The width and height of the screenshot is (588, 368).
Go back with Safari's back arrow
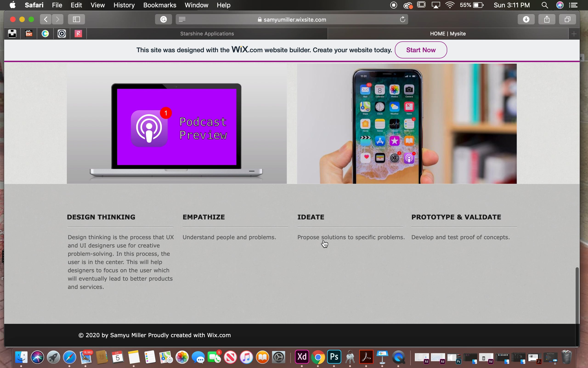click(x=46, y=19)
